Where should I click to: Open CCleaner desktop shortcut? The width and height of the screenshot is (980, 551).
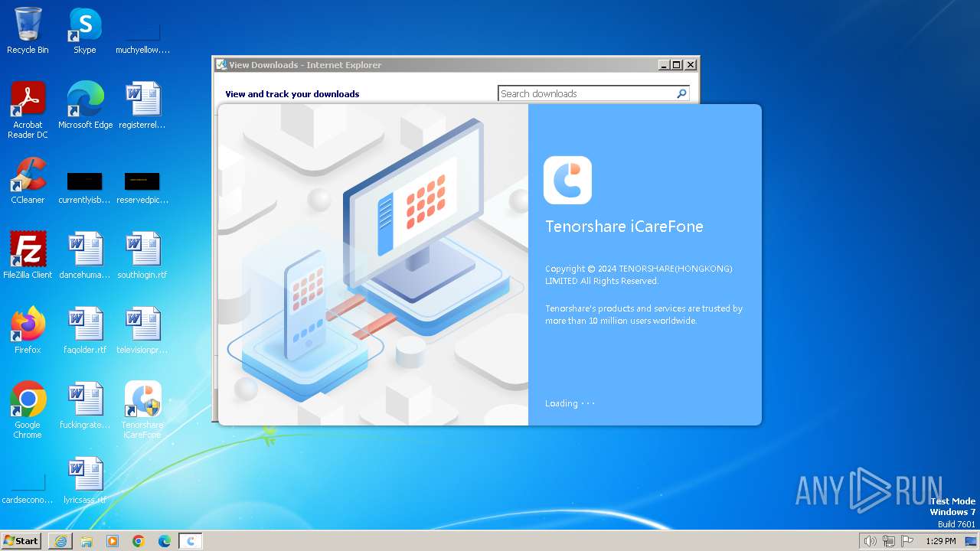pos(28,181)
